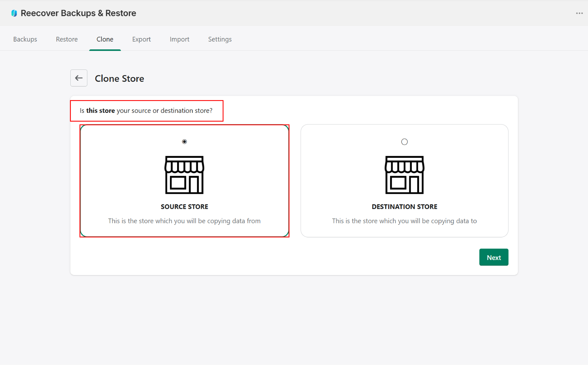
Task: Click the Clone Store page title
Action: point(119,78)
